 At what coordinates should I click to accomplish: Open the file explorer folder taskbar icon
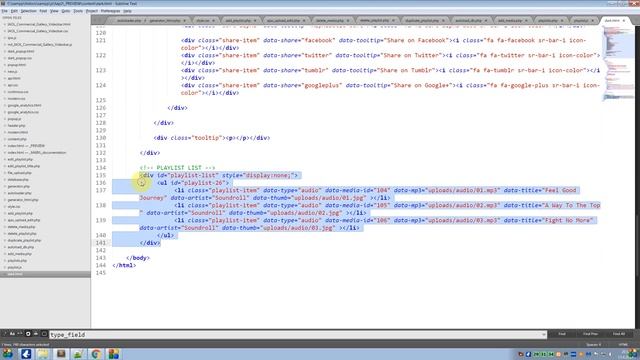click(x=43, y=354)
